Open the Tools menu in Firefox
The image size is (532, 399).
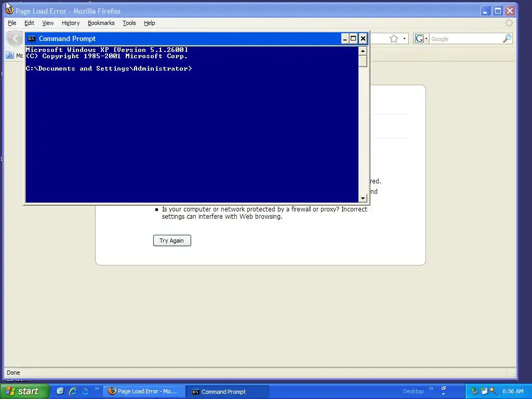pyautogui.click(x=129, y=23)
